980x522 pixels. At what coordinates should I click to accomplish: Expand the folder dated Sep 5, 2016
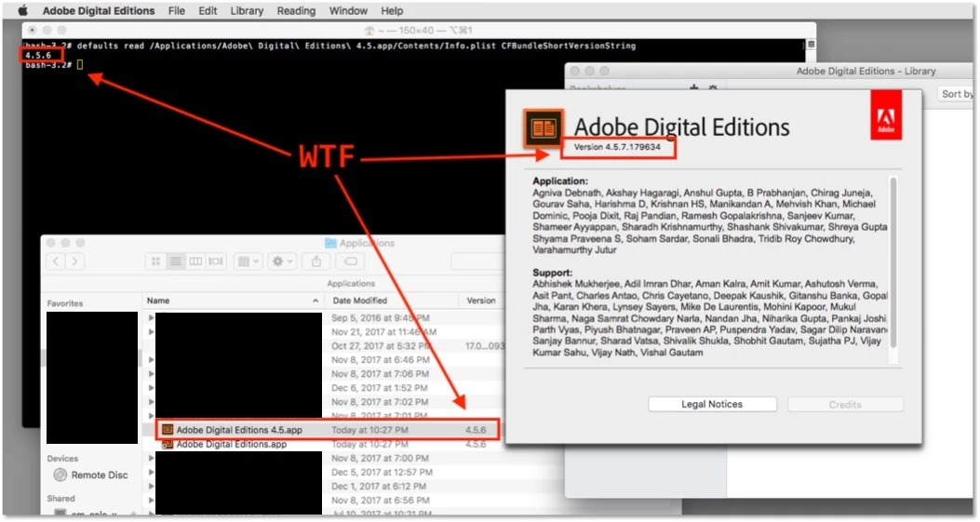[151, 317]
